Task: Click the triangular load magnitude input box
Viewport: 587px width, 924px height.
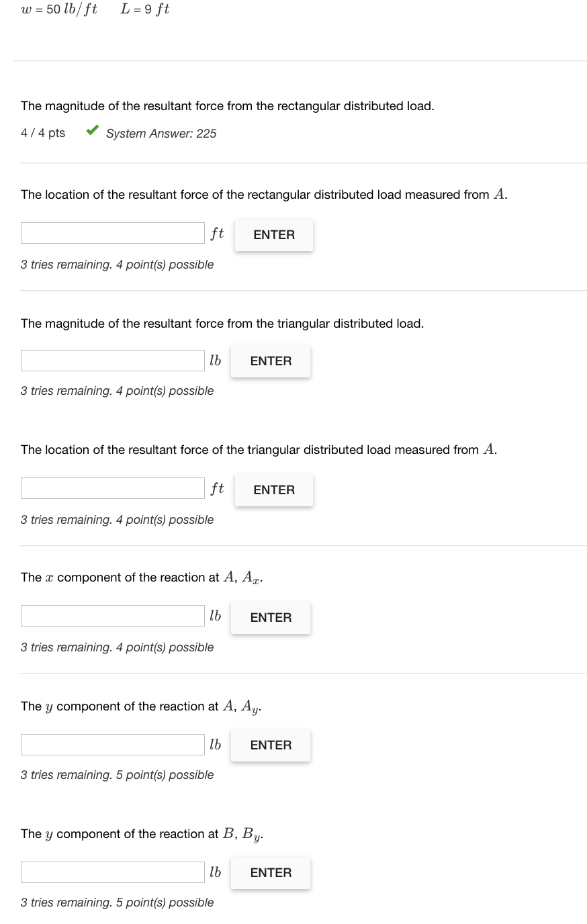Action: (113, 361)
